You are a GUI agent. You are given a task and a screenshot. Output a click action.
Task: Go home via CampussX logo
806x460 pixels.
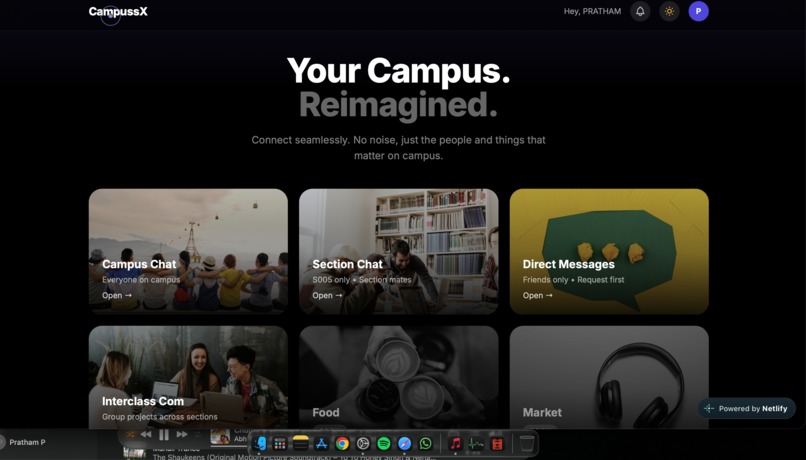coord(118,11)
